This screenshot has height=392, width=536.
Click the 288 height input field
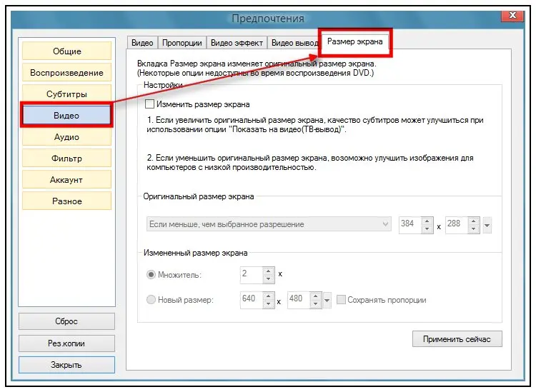point(457,225)
